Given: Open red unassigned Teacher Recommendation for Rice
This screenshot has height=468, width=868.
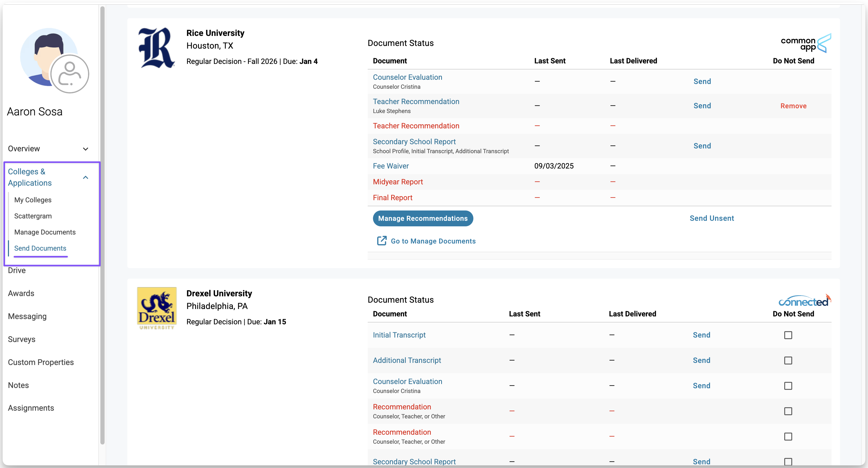Looking at the screenshot, I should point(416,126).
